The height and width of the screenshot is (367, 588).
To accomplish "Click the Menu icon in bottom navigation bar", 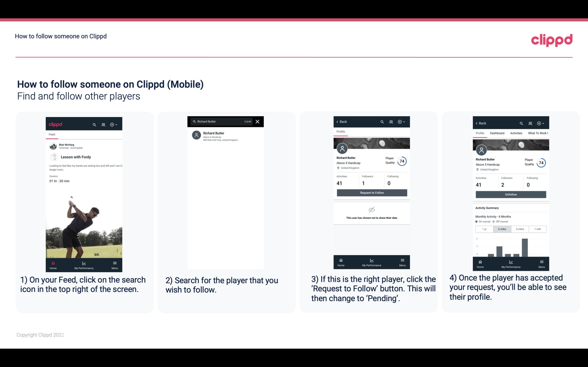I will point(114,263).
